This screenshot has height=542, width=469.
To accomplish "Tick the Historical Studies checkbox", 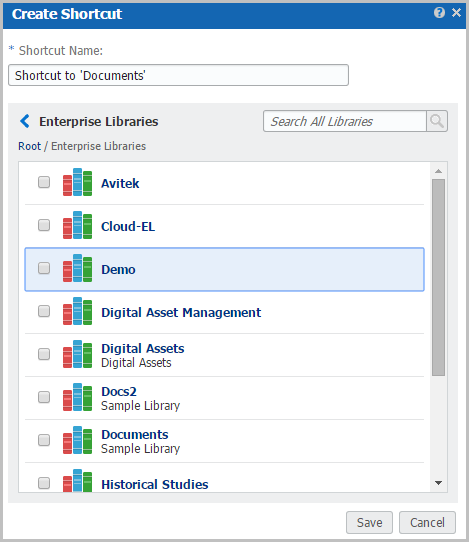I will coord(44,483).
